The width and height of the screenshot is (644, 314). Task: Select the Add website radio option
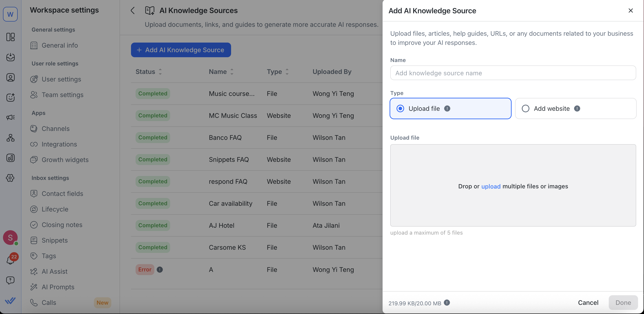(x=526, y=108)
